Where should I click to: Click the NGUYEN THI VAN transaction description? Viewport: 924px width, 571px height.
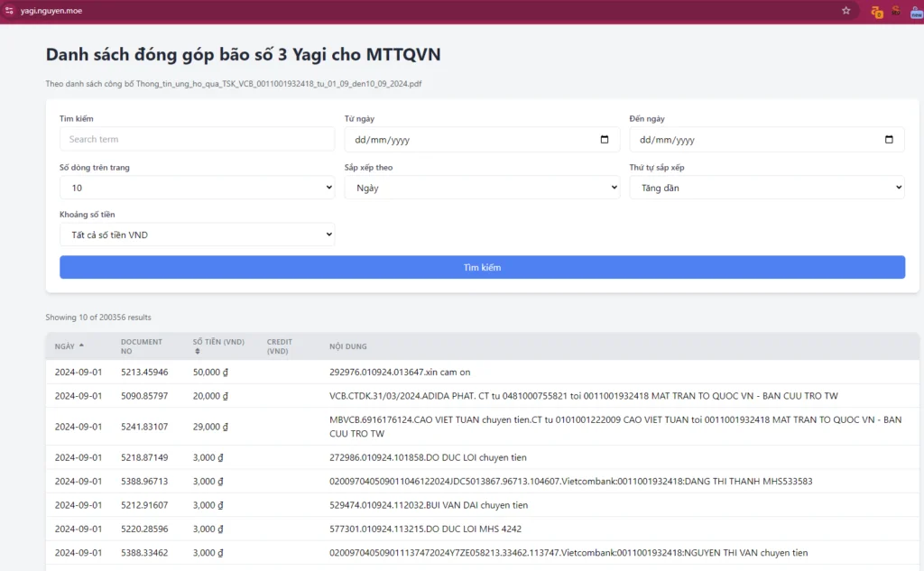[x=568, y=553]
